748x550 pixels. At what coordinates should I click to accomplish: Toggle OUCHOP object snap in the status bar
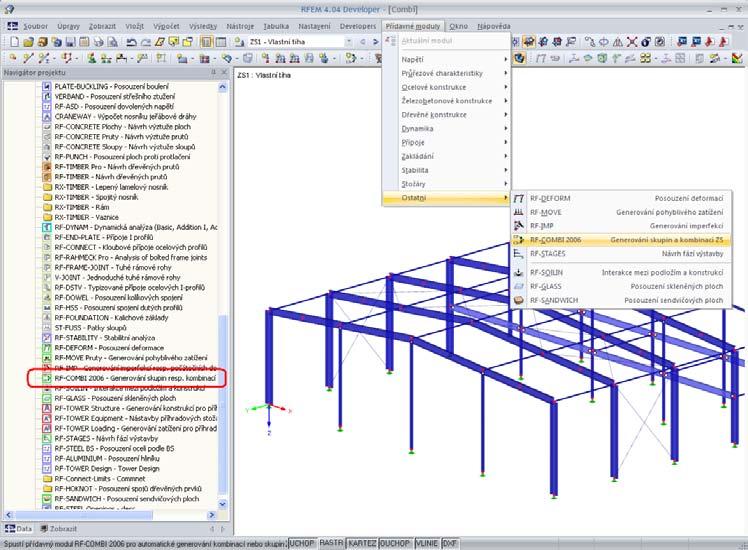point(395,543)
